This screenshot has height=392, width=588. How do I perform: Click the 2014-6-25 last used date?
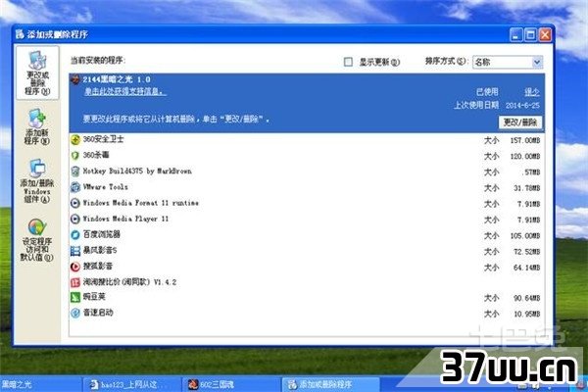coord(522,106)
